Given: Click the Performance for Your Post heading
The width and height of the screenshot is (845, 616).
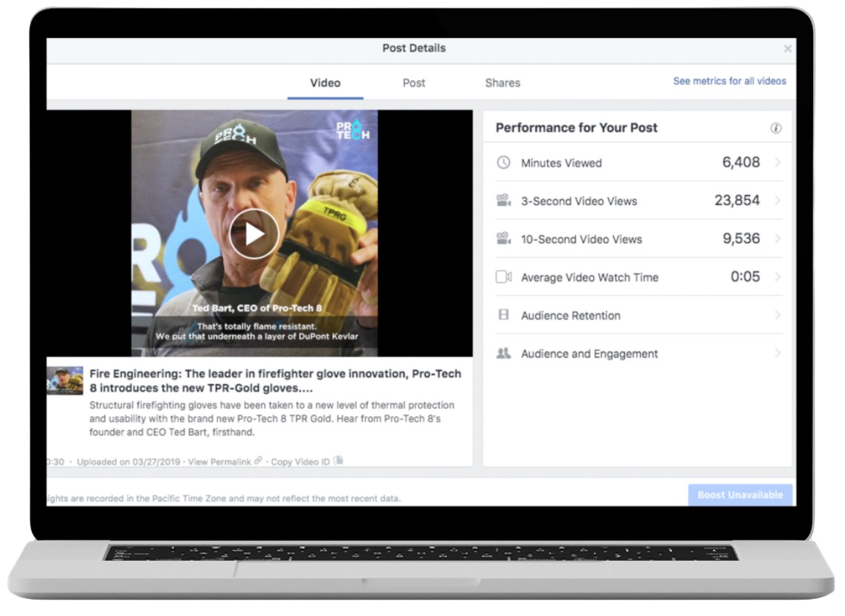Looking at the screenshot, I should click(576, 128).
